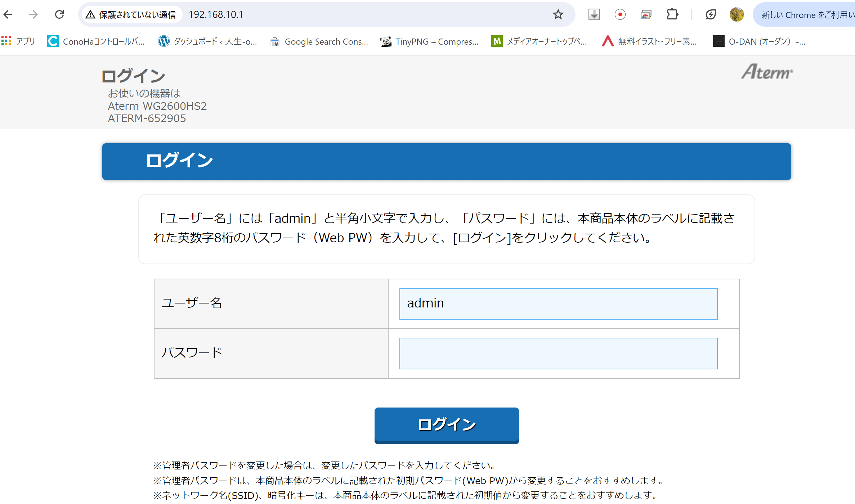Open the ConoHaコントロールパ... bookmark

pyautogui.click(x=96, y=41)
